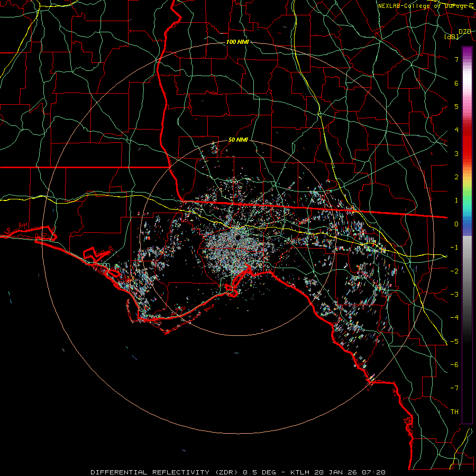Click the "50 NMI" range ring label
The height and width of the screenshot is (476, 476).
pyautogui.click(x=238, y=140)
